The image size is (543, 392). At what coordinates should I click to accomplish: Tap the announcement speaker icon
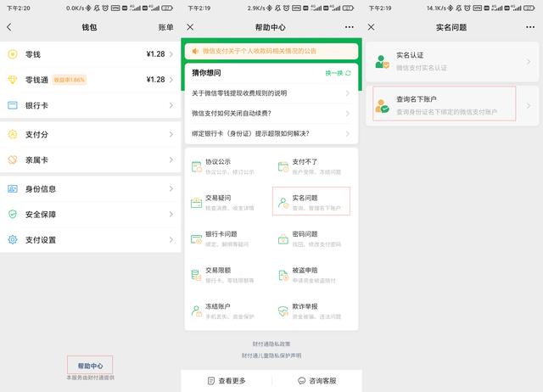[195, 51]
